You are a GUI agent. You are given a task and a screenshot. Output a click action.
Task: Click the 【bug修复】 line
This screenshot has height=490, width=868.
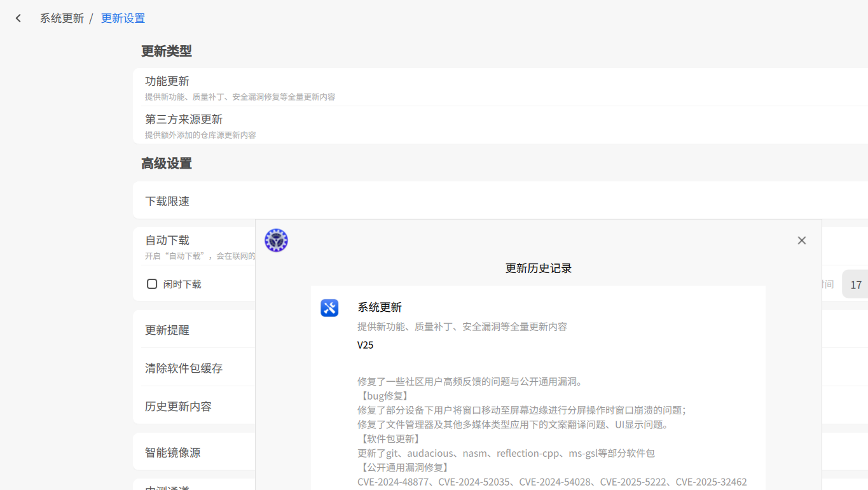point(385,396)
